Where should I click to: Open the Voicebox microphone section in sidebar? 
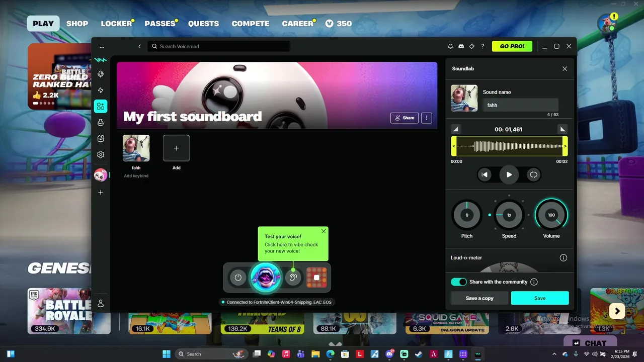(101, 74)
